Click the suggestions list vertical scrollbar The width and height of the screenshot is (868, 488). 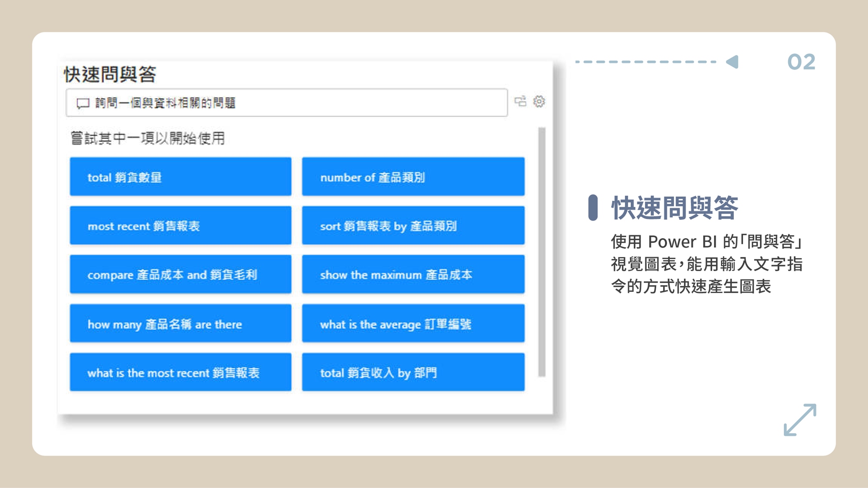click(542, 252)
